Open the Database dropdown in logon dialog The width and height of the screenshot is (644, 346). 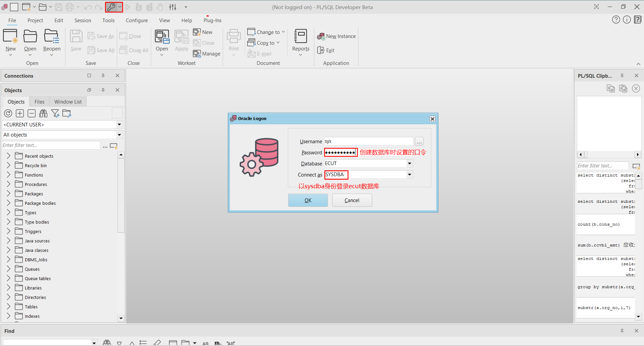[410, 164]
